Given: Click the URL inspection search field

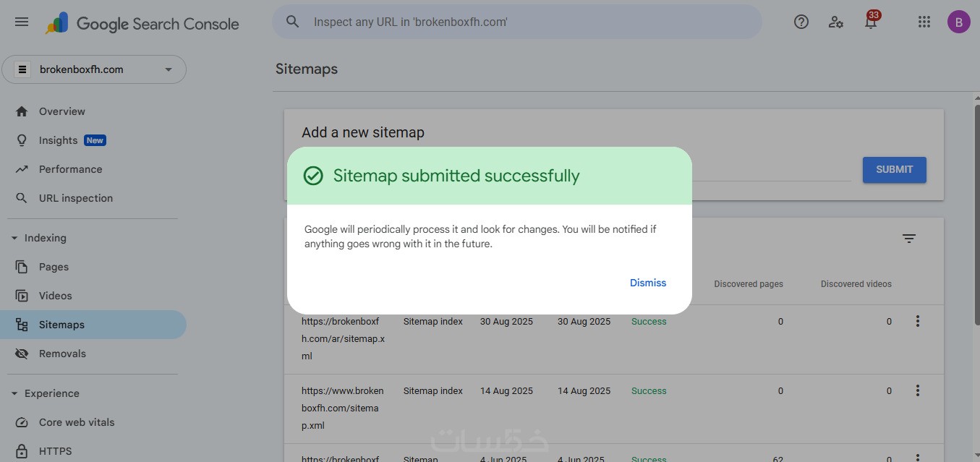Looking at the screenshot, I should (516, 22).
